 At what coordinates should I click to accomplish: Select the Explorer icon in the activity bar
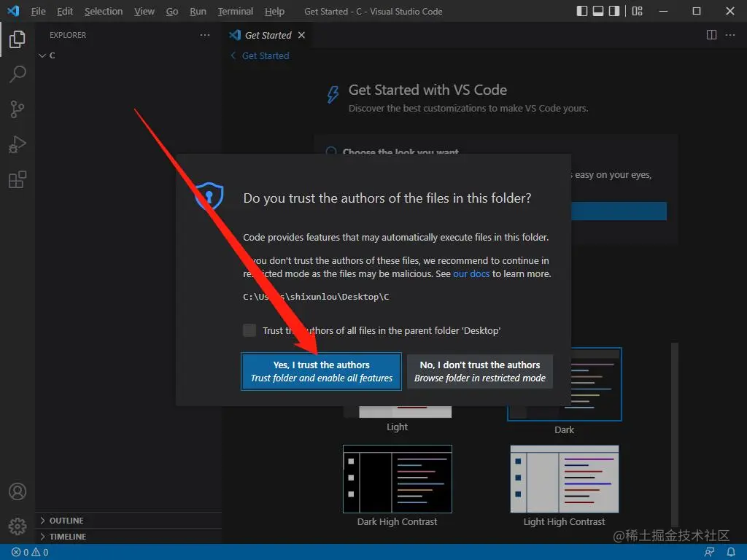point(18,39)
